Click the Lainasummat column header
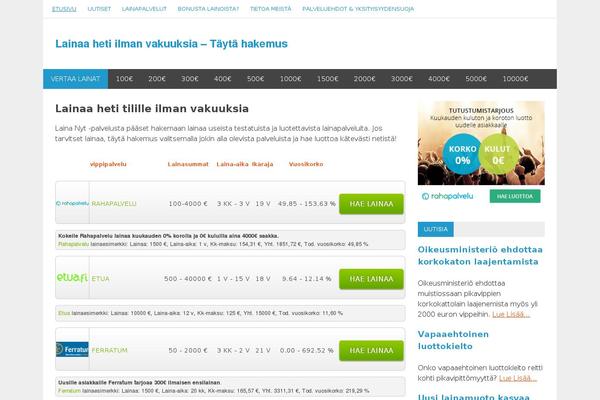The width and height of the screenshot is (600, 400). coord(188,164)
